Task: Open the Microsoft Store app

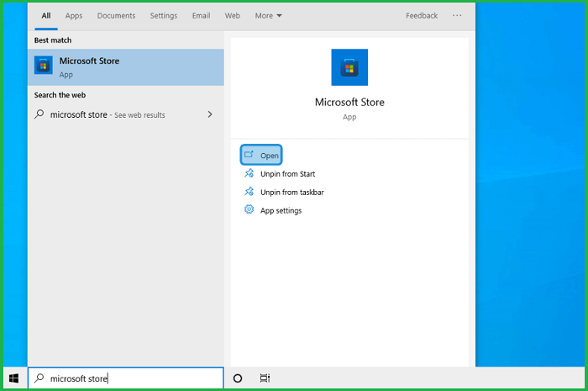Action: click(261, 155)
